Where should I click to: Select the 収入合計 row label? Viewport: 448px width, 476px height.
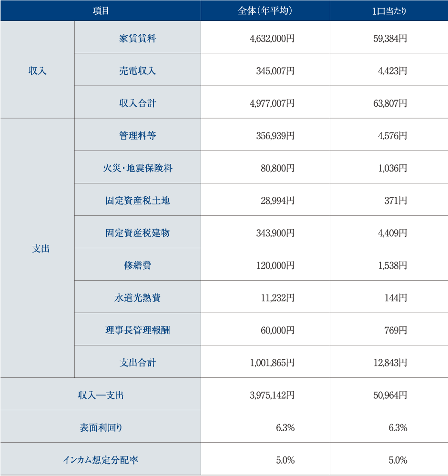pos(137,103)
